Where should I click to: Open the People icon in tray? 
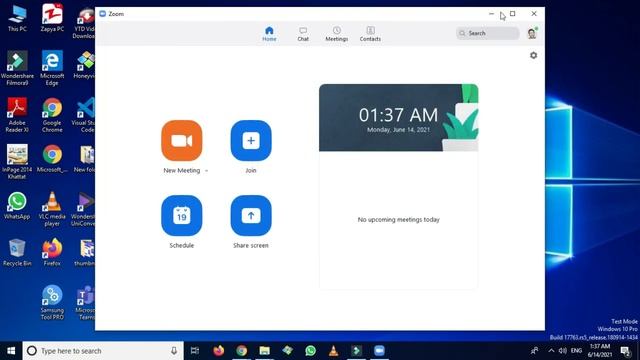534,351
